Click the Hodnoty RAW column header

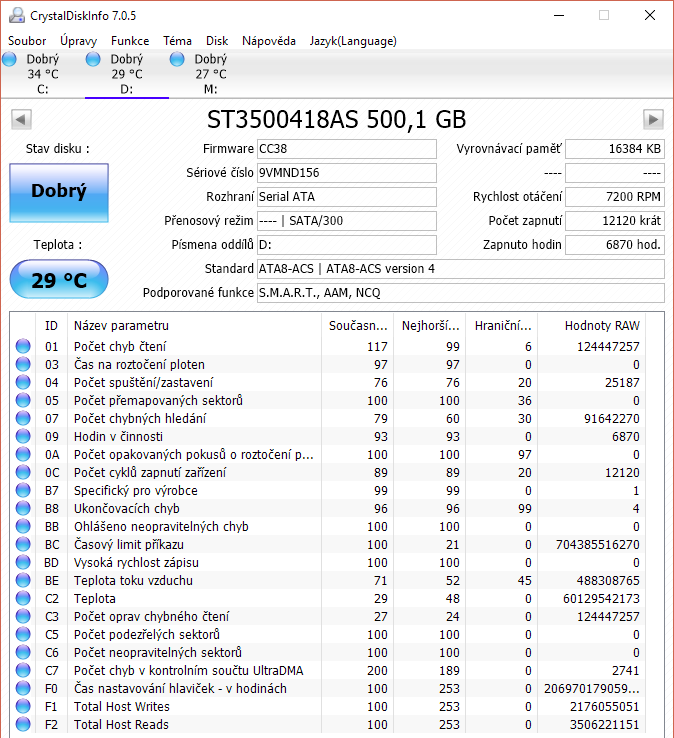[592, 325]
